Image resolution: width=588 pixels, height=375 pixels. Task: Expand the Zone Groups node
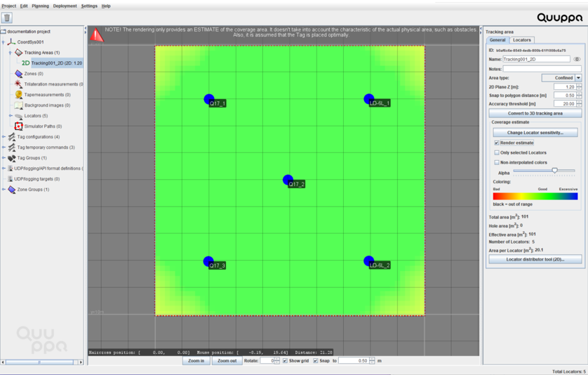tap(4, 189)
